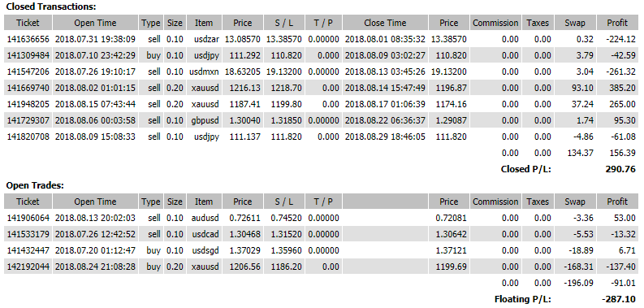The height and width of the screenshot is (308, 644).
Task: Click the Ticket header in Closed Transactions
Action: (28, 23)
